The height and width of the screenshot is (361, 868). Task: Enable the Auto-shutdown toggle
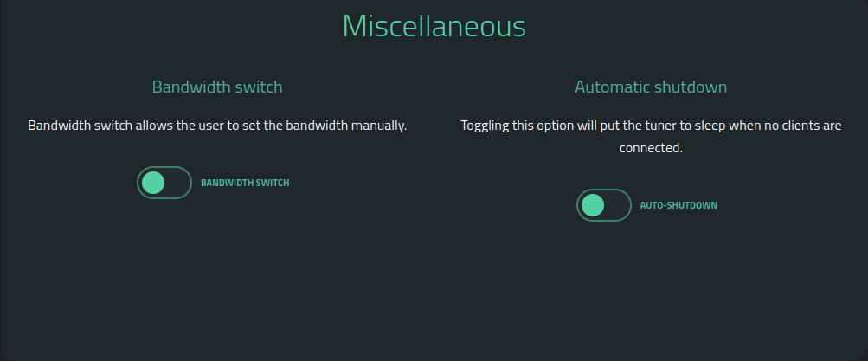point(603,205)
